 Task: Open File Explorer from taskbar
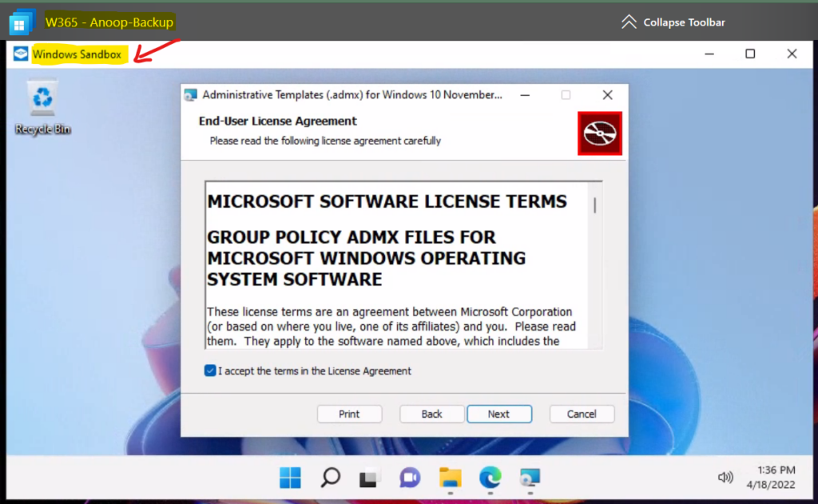pos(450,478)
